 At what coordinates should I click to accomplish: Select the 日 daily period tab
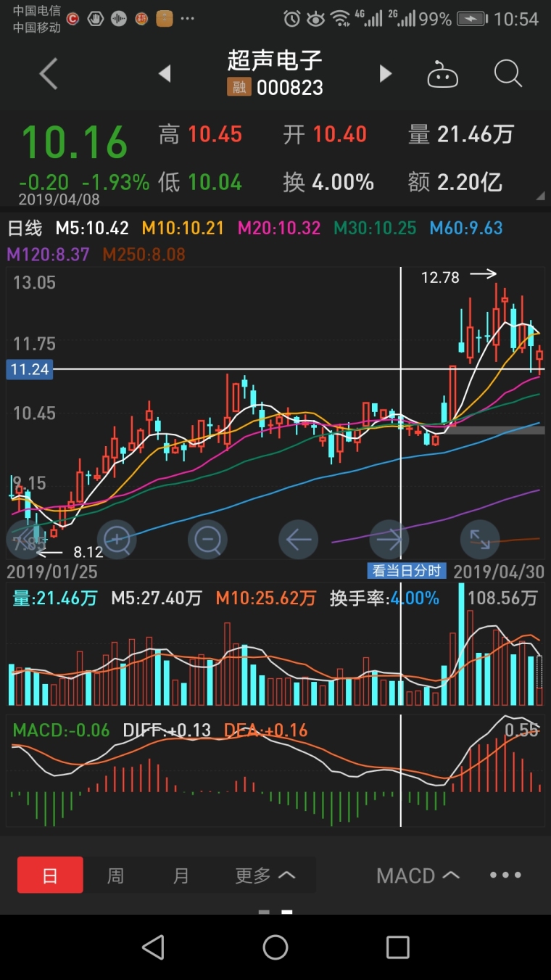[x=50, y=876]
